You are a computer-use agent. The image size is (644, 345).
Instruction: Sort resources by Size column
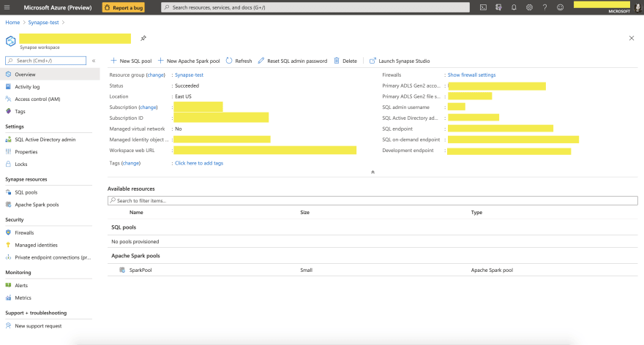pyautogui.click(x=304, y=213)
